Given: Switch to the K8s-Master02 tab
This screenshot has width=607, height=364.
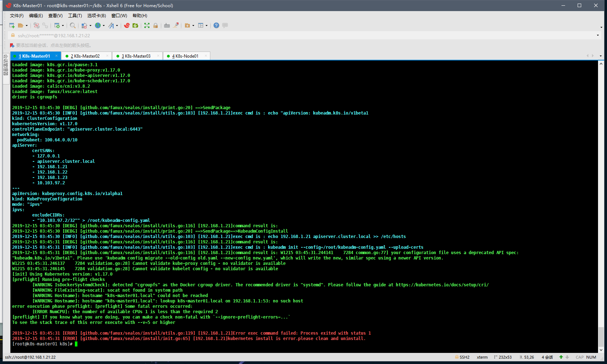Looking at the screenshot, I should [86, 56].
